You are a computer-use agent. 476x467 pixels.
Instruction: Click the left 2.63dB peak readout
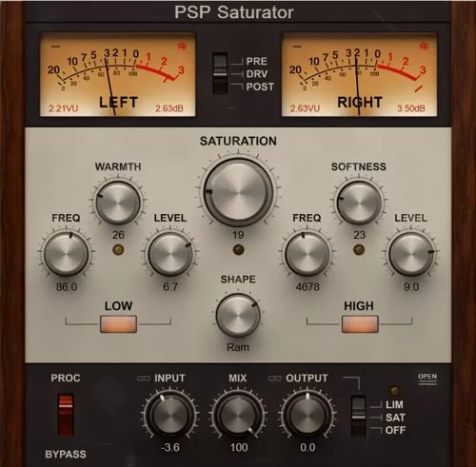tap(169, 108)
